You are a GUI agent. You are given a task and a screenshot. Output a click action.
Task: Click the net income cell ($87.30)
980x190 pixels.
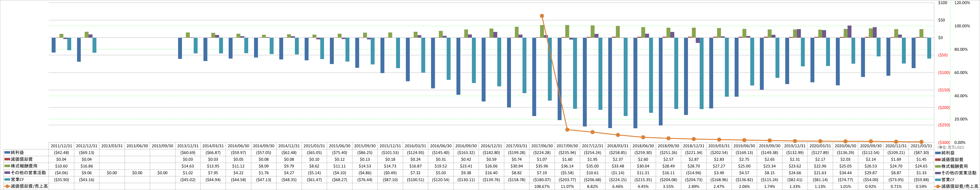click(x=921, y=153)
